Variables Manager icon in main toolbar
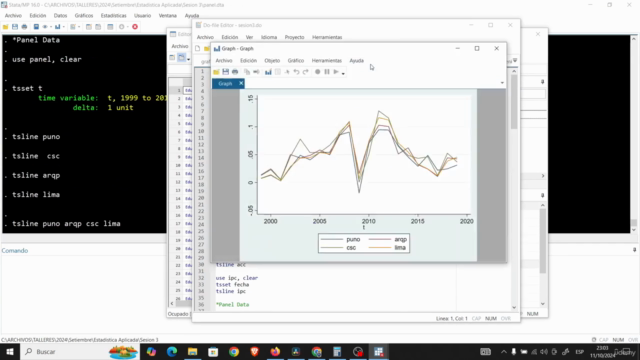640x360 pixels. pos(110,27)
